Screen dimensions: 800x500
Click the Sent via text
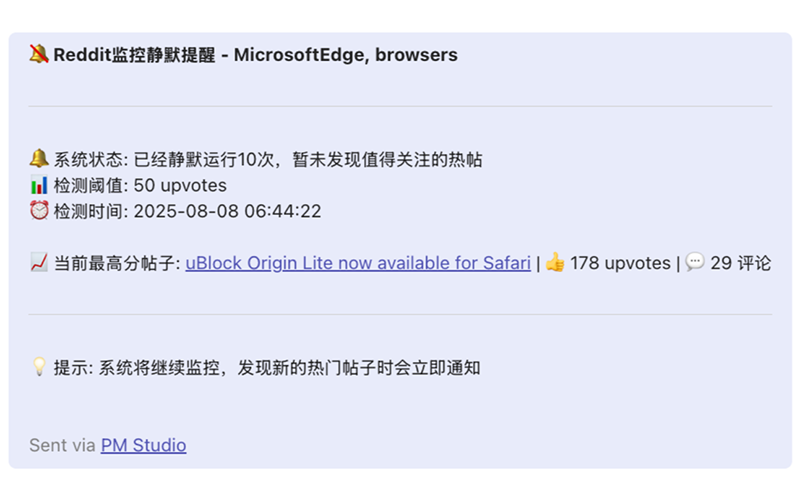click(x=62, y=445)
